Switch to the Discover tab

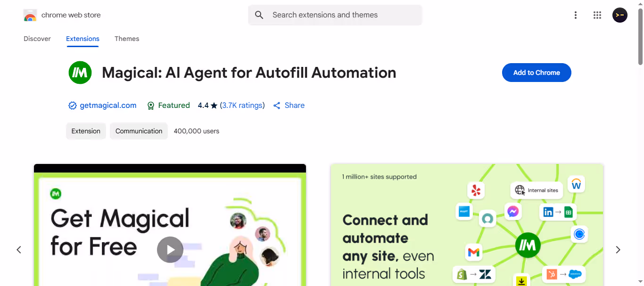point(37,39)
